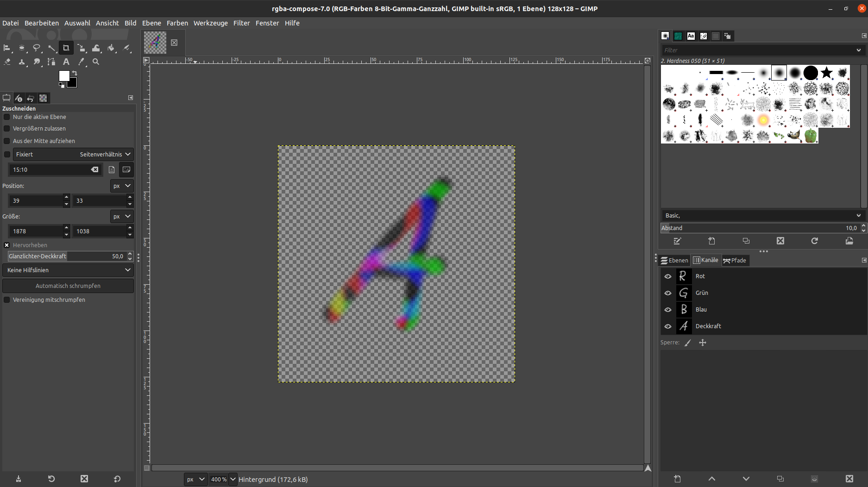The width and height of the screenshot is (868, 487).
Task: Select the Bucket Fill tool
Action: 111,48
